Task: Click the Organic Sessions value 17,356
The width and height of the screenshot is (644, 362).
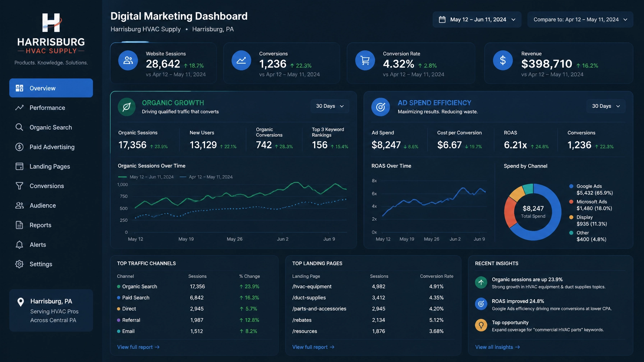Action: point(132,145)
